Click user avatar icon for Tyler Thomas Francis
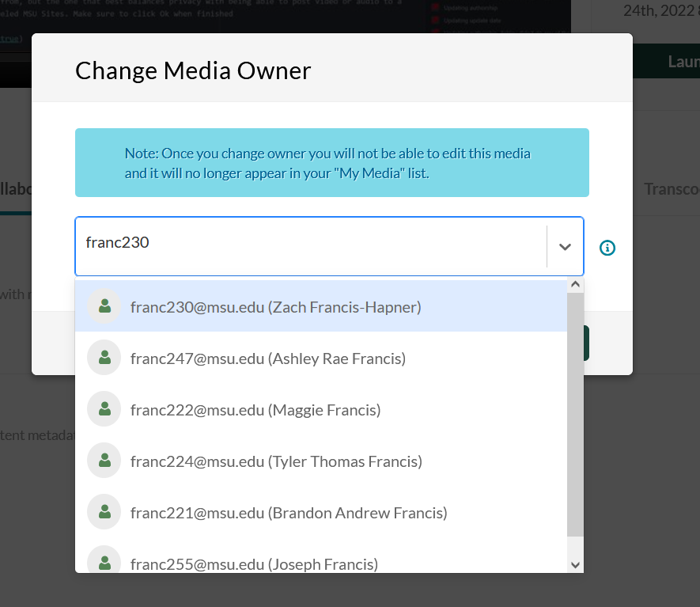The height and width of the screenshot is (607, 700). tap(104, 461)
